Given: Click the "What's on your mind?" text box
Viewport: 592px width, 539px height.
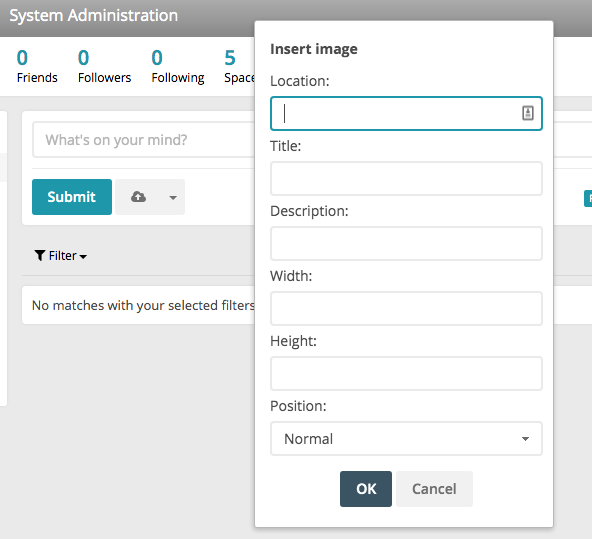Looking at the screenshot, I should 143,140.
